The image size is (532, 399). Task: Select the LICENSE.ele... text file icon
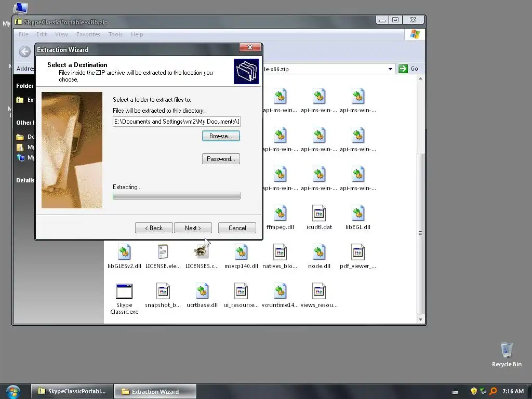(163, 252)
